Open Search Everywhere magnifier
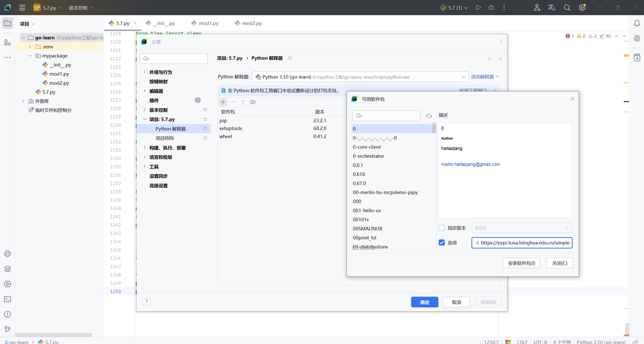The image size is (644, 344). pos(567,8)
